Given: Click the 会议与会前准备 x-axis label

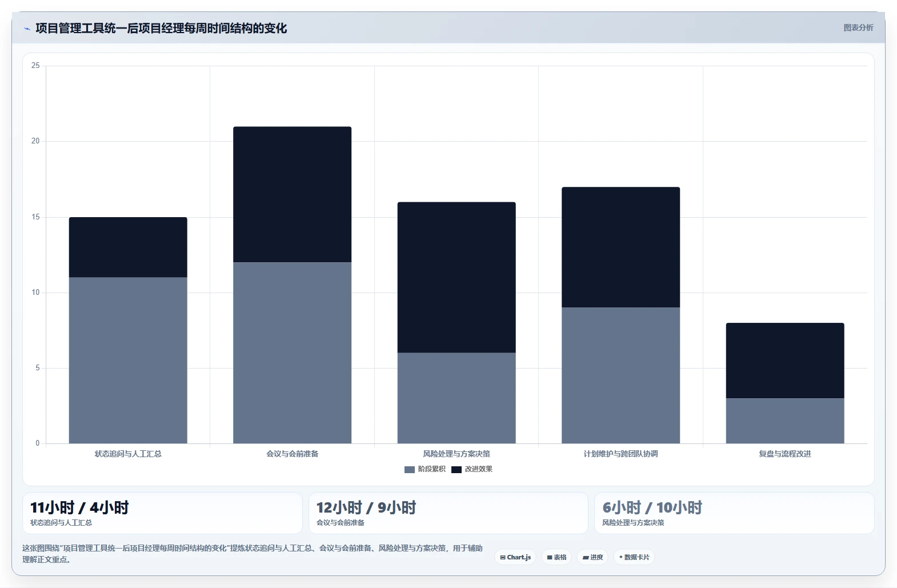Looking at the screenshot, I should click(293, 454).
